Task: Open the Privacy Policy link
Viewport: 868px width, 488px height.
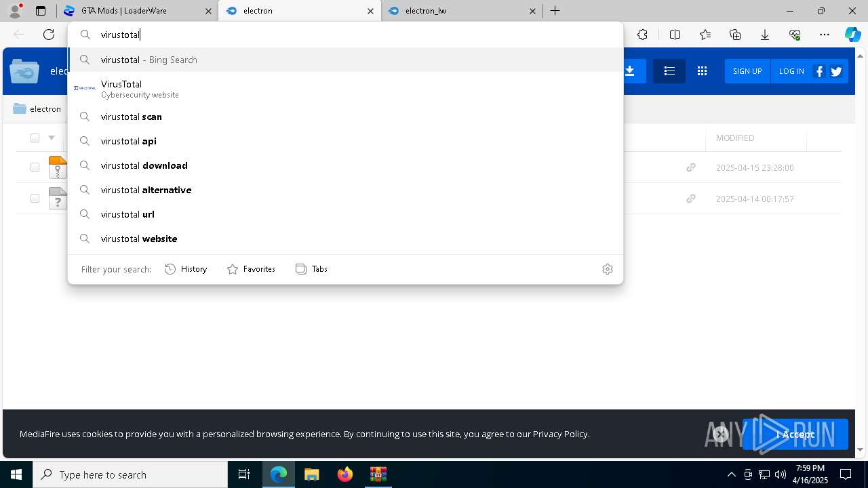Action: point(560,434)
